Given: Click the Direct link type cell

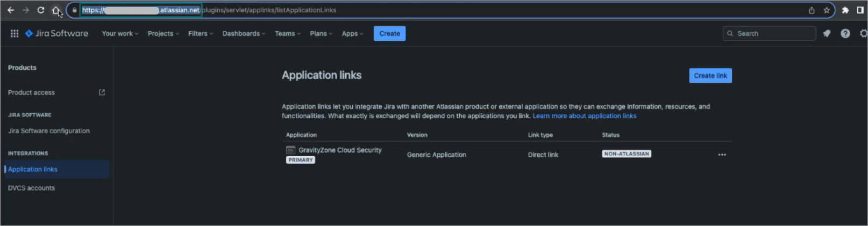Looking at the screenshot, I should 543,155.
